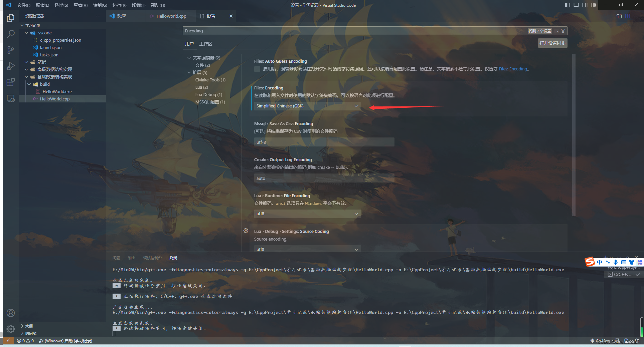This screenshot has width=644, height=347.
Task: Open the 文件(F) menu
Action: (23, 5)
